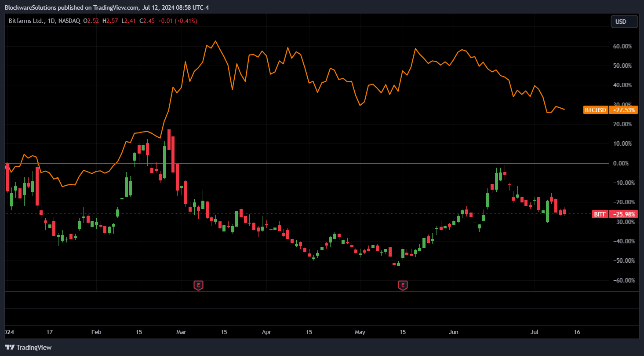644x356 pixels.
Task: Click the 17 date label in January
Action: [x=49, y=332]
